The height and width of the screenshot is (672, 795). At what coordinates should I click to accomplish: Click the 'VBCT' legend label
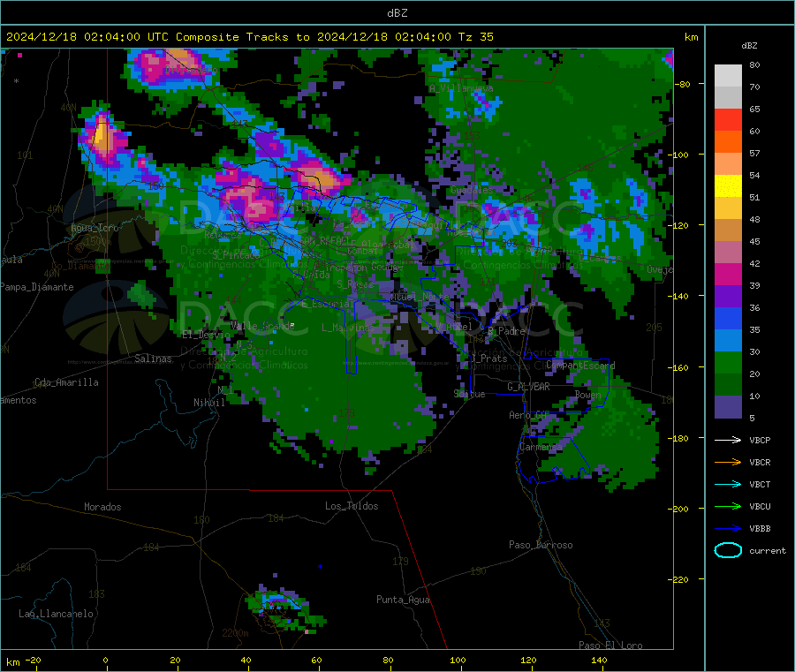coord(760,484)
